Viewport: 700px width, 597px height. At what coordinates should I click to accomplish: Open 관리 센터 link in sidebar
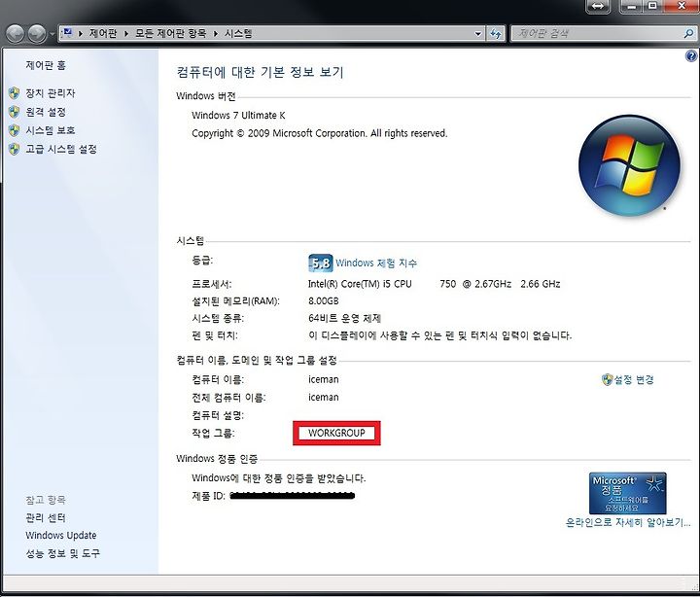click(46, 518)
